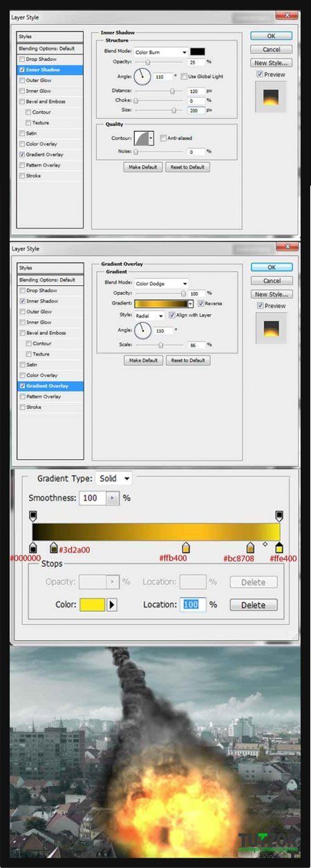
Task: Select Pattern Overlay in Inner Shadow dialog
Action: pyautogui.click(x=50, y=165)
